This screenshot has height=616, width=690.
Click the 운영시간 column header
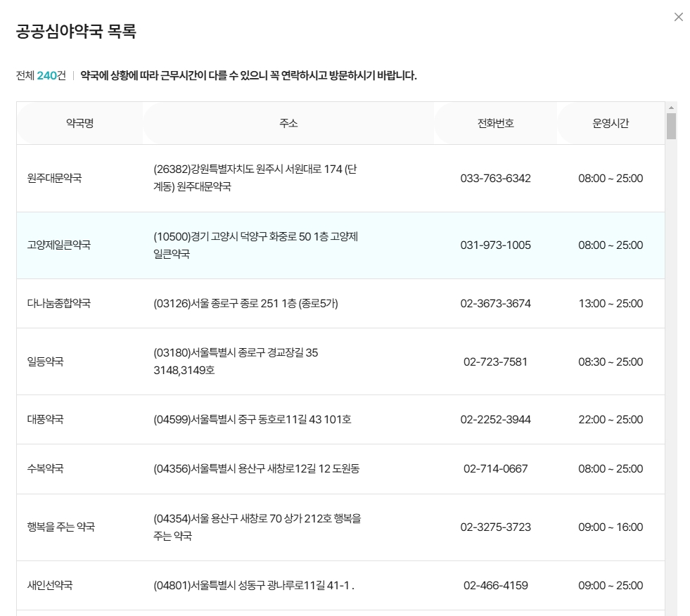pos(608,122)
